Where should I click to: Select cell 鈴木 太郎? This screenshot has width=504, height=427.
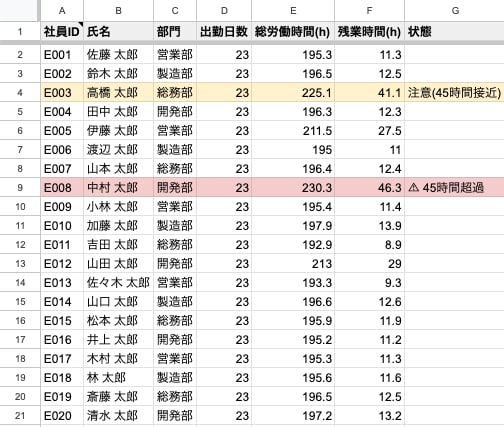point(118,73)
